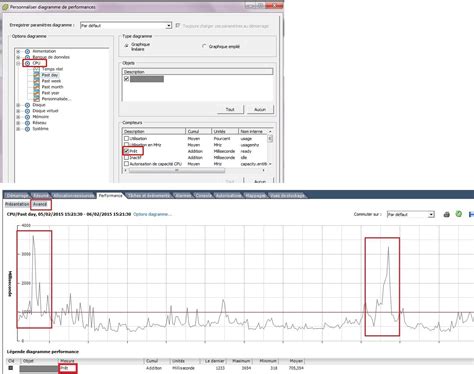This screenshot has width=474, height=374.
Task: Select the Past day chart icon
Action: [37, 75]
